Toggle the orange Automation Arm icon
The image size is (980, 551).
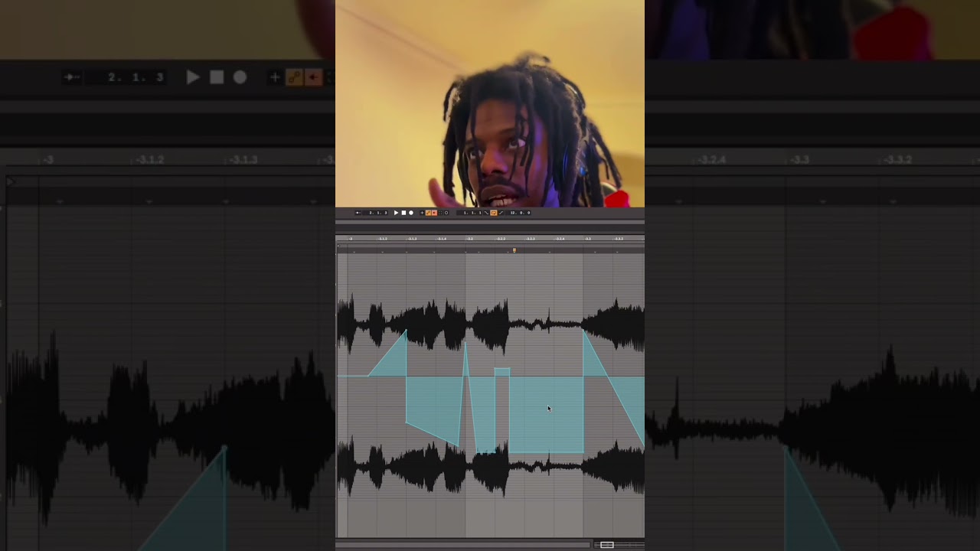[428, 213]
